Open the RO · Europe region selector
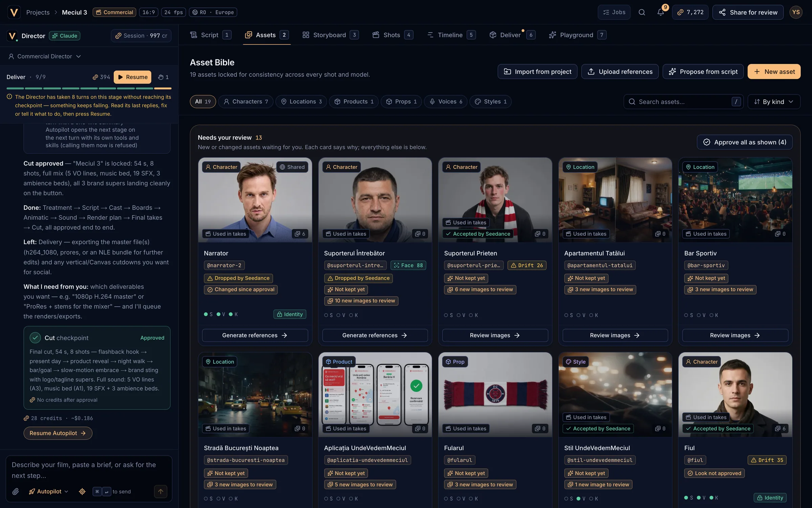Viewport: 812px width, 508px height. (213, 13)
